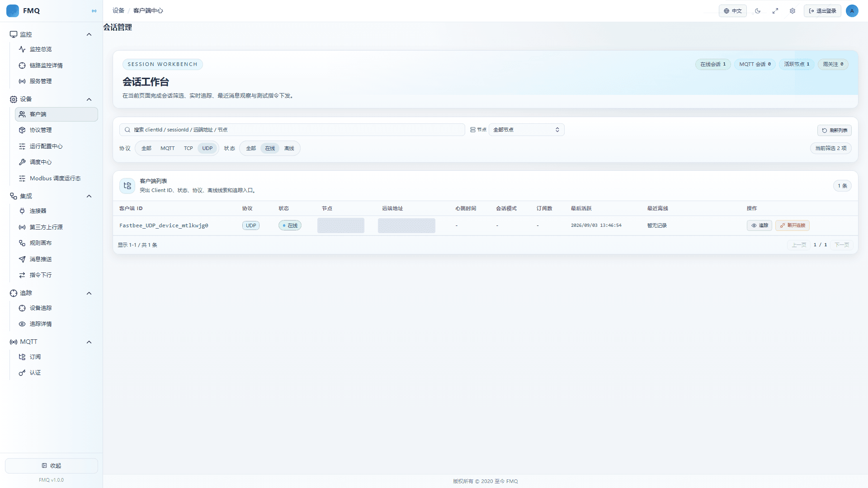Click the client search input field
The width and height of the screenshot is (868, 488).
pos(292,130)
